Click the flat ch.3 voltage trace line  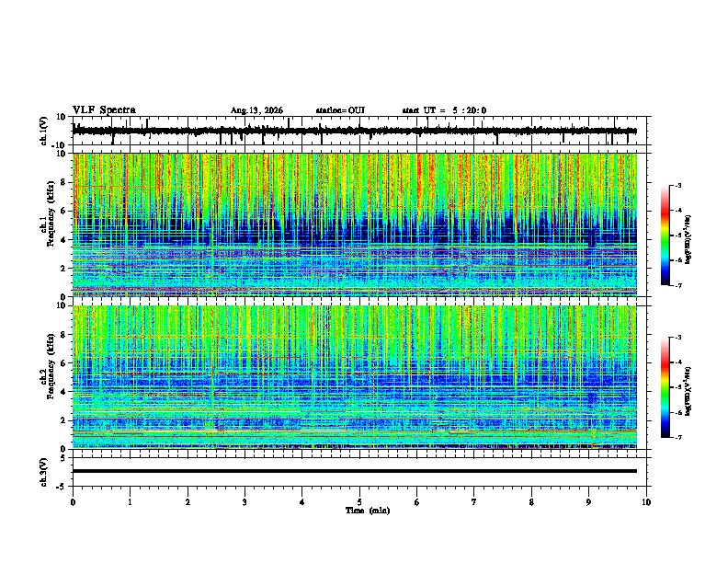point(354,471)
